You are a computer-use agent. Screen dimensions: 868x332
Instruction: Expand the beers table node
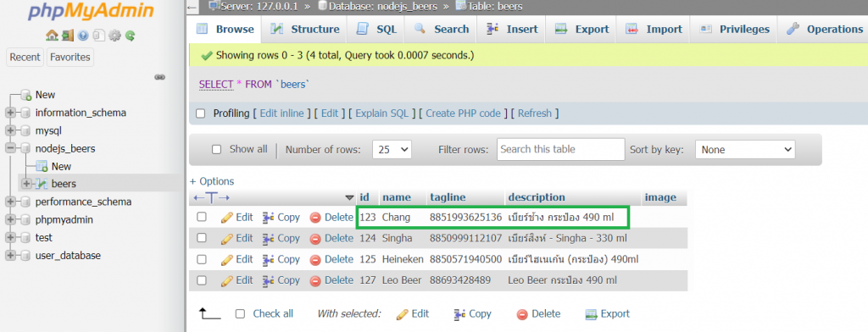(26, 184)
